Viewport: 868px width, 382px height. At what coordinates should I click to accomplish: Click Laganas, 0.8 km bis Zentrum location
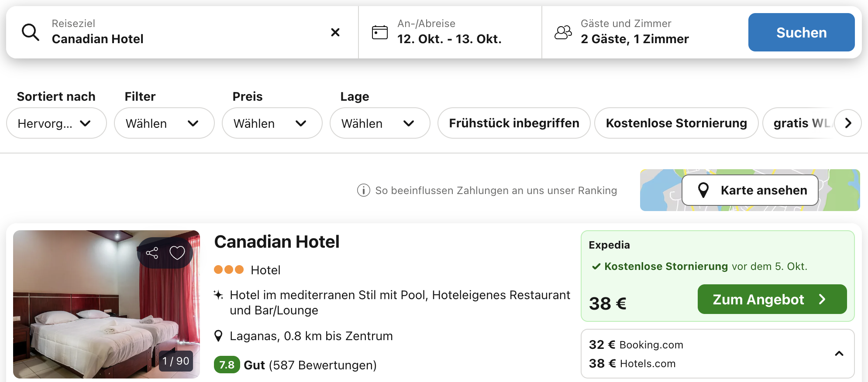[311, 336]
